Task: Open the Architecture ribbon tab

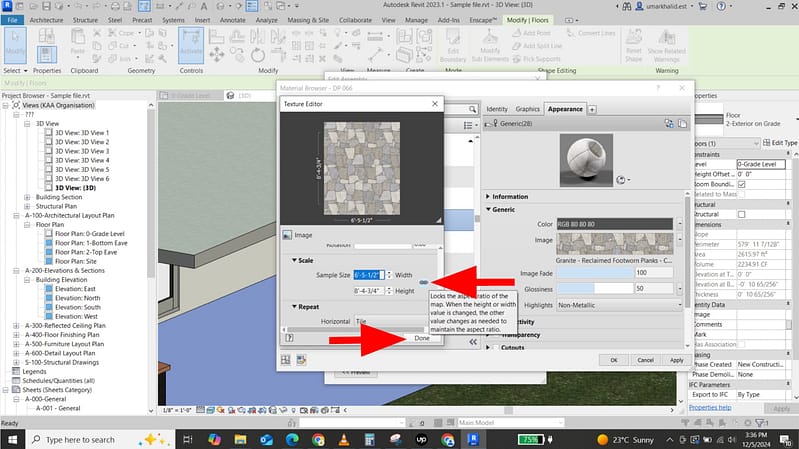Action: tap(44, 19)
